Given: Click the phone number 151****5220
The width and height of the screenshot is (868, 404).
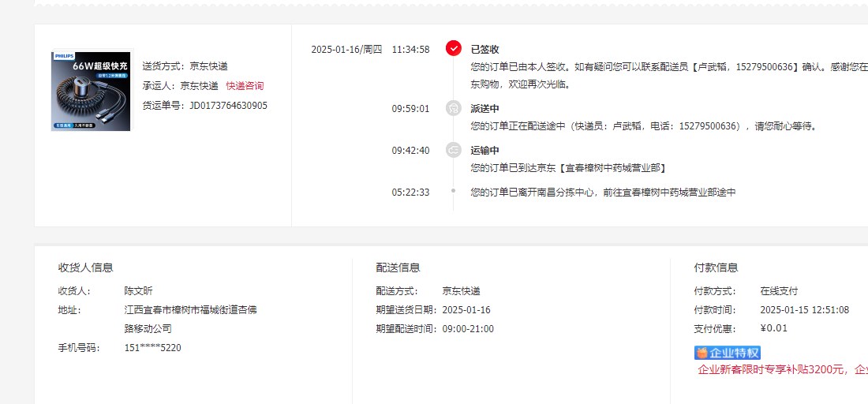Looking at the screenshot, I should point(153,347).
